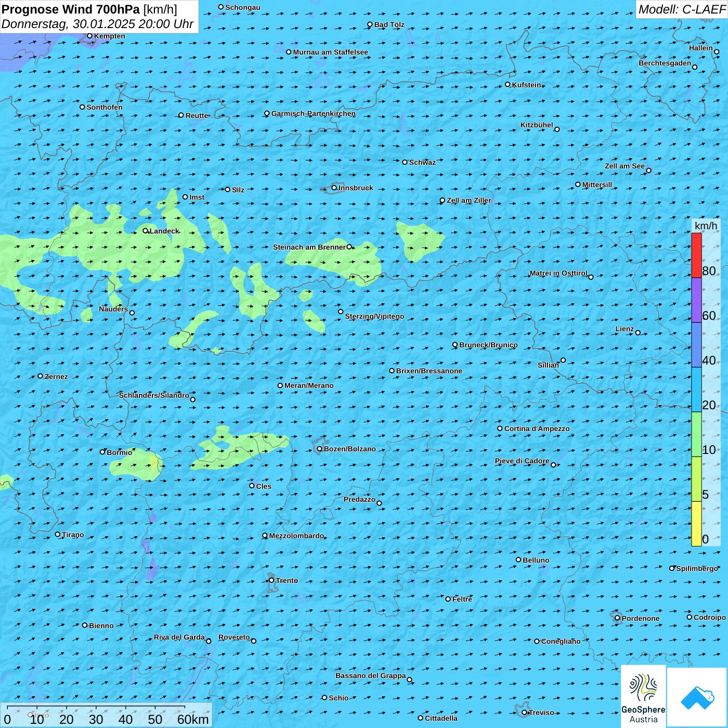Click the Brixen/Bressanone label
Screen dimensions: 728x728
(429, 371)
